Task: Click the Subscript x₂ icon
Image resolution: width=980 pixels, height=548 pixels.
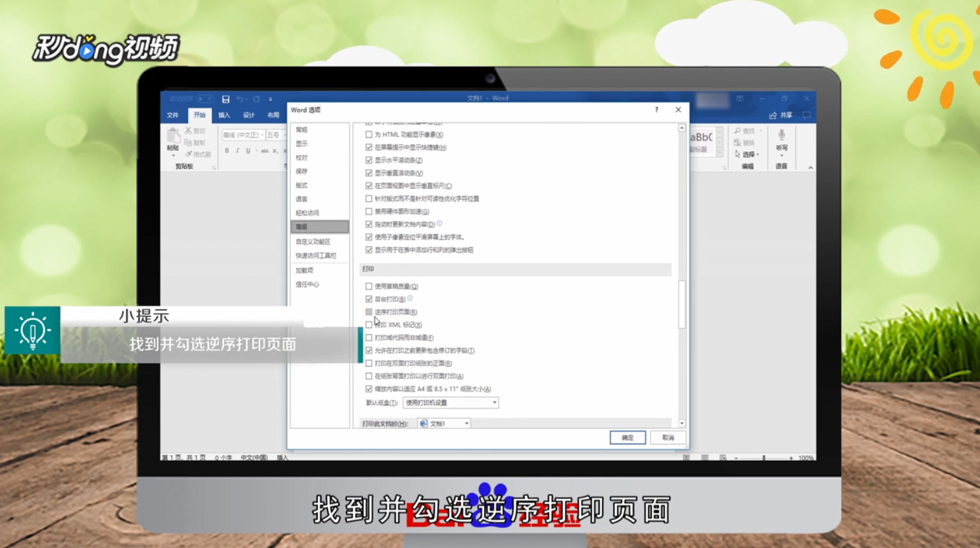Action: pos(275,151)
